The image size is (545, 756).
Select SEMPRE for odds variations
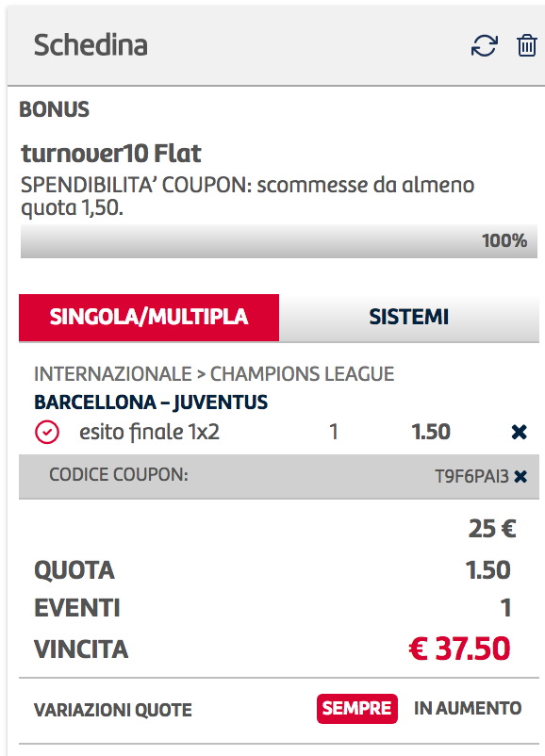357,708
